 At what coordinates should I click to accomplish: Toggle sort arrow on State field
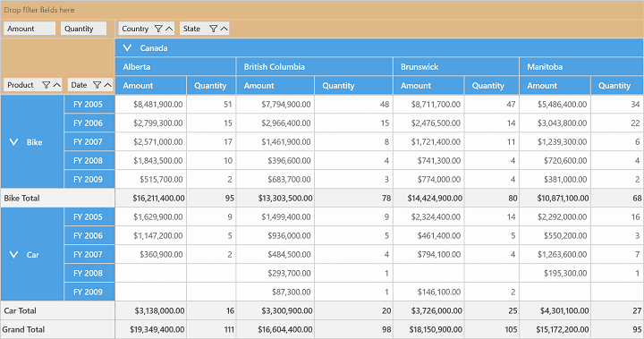pyautogui.click(x=224, y=29)
